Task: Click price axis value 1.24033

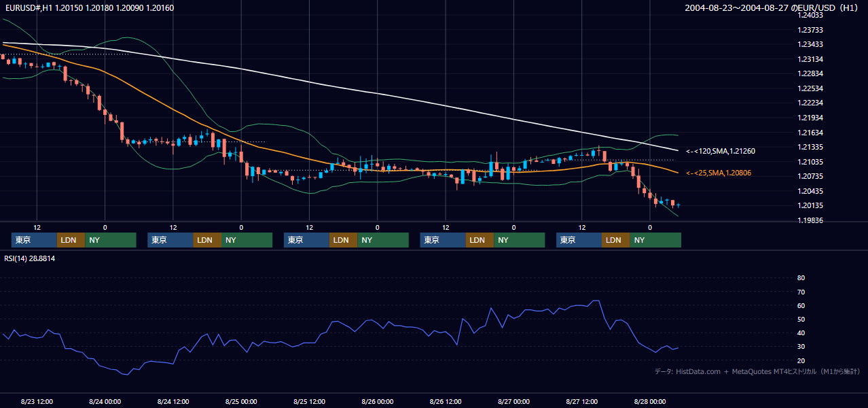Action: 810,15
